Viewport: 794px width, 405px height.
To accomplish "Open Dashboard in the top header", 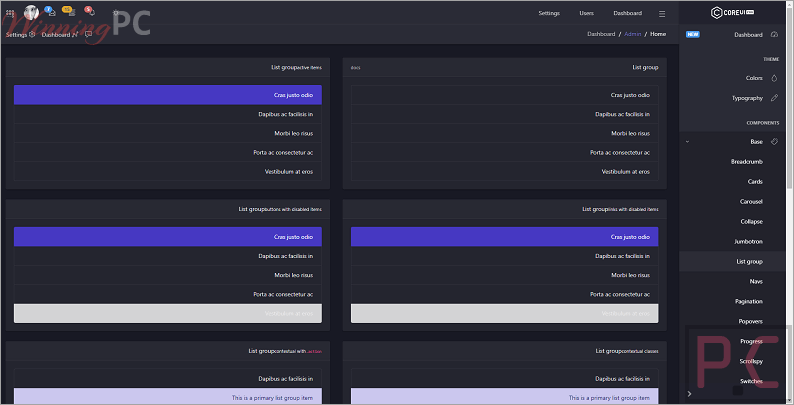I will coord(627,13).
